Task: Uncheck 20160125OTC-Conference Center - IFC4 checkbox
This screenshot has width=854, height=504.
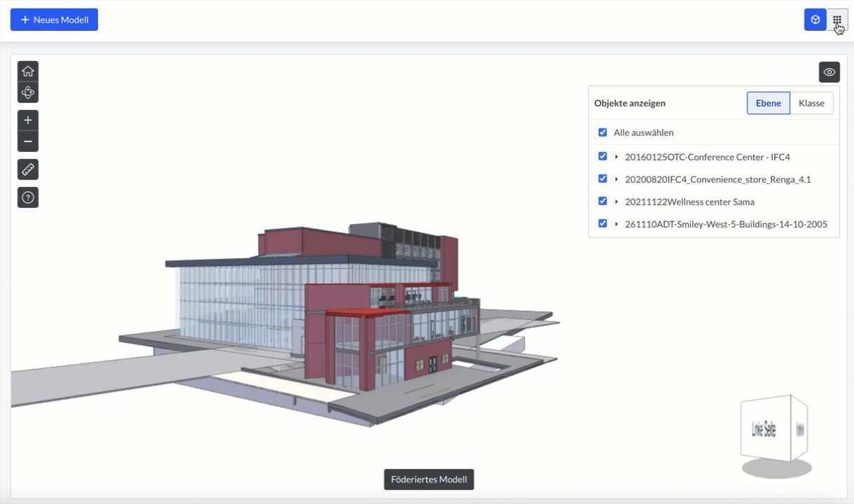Action: tap(603, 157)
